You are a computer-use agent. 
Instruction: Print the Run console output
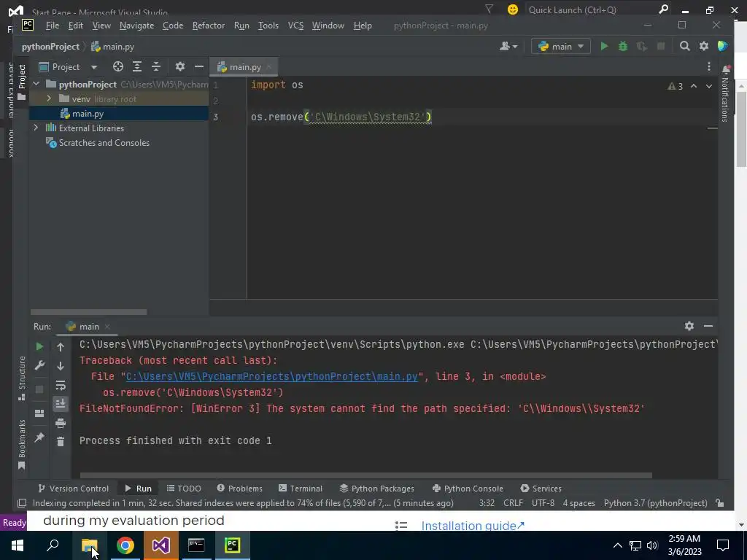(x=61, y=423)
